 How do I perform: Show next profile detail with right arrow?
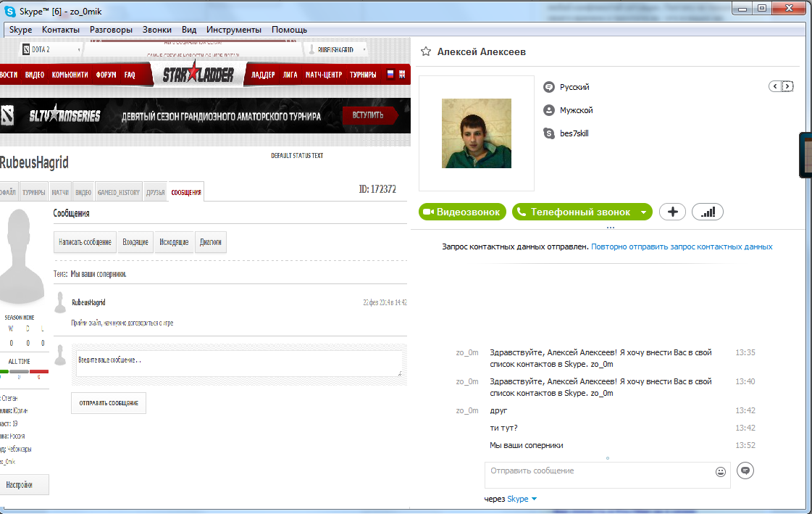coord(787,86)
